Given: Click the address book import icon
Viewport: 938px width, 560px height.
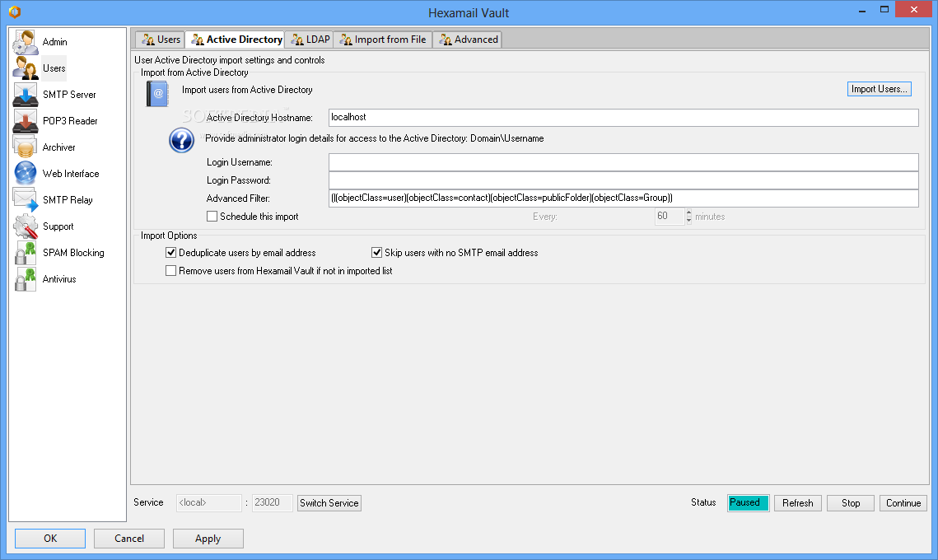Looking at the screenshot, I should (157, 94).
